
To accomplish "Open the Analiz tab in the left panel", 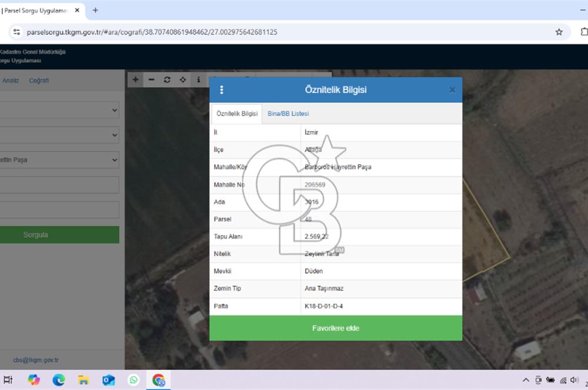I will [x=11, y=80].
